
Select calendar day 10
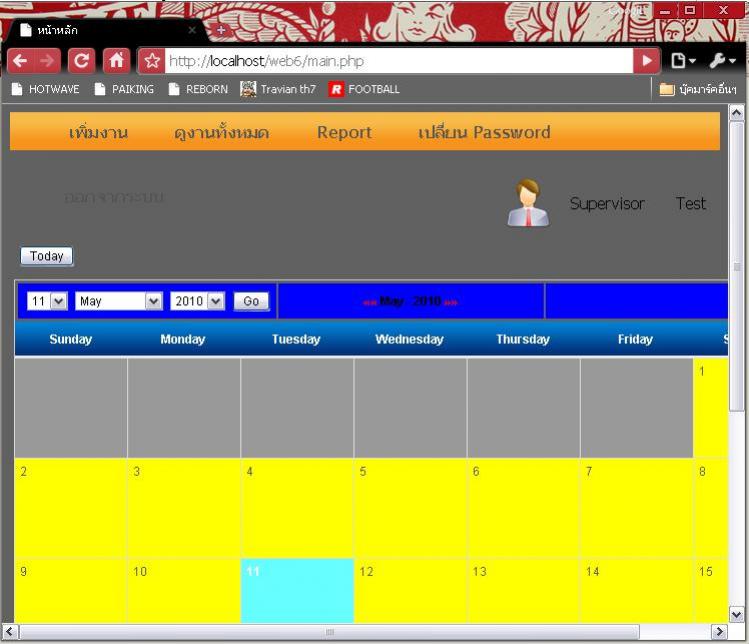tap(184, 590)
